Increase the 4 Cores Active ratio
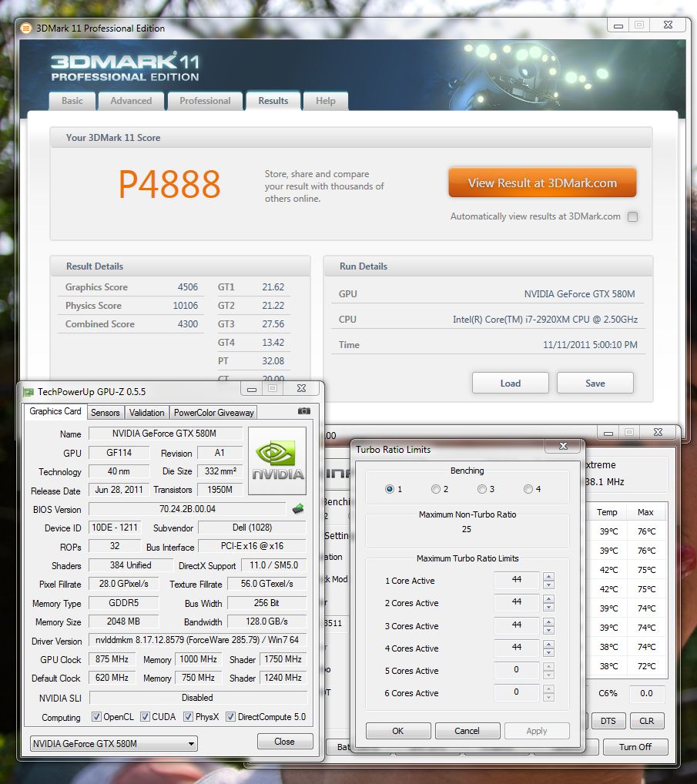The height and width of the screenshot is (784, 697). pos(548,644)
